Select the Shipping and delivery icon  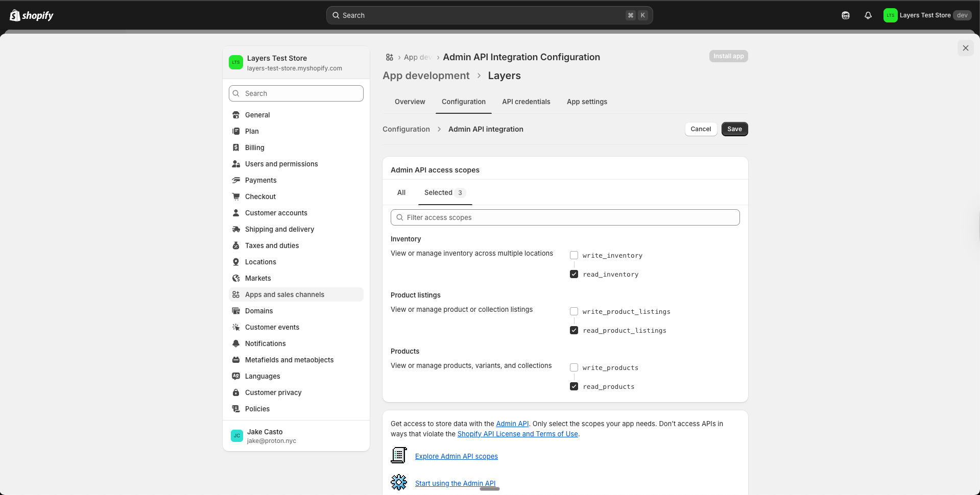(235, 229)
